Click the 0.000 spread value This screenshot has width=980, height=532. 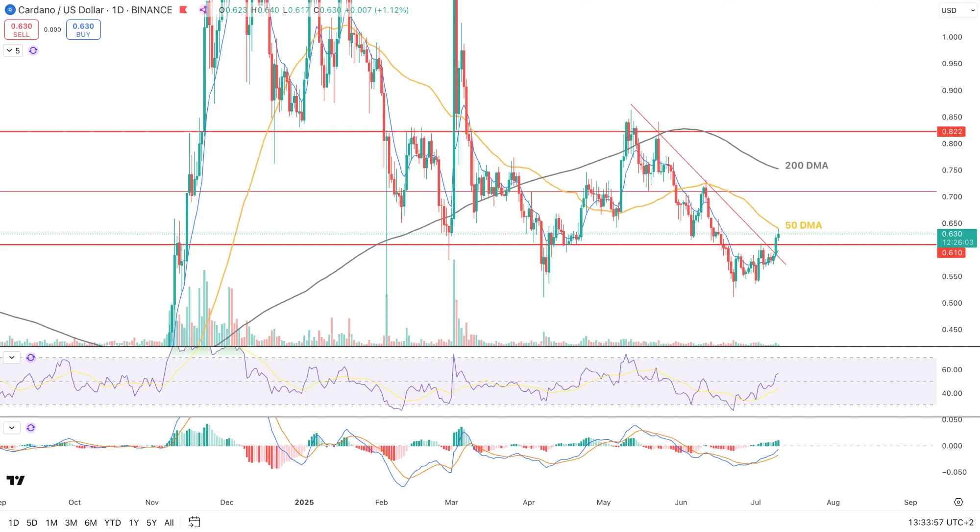coord(52,30)
